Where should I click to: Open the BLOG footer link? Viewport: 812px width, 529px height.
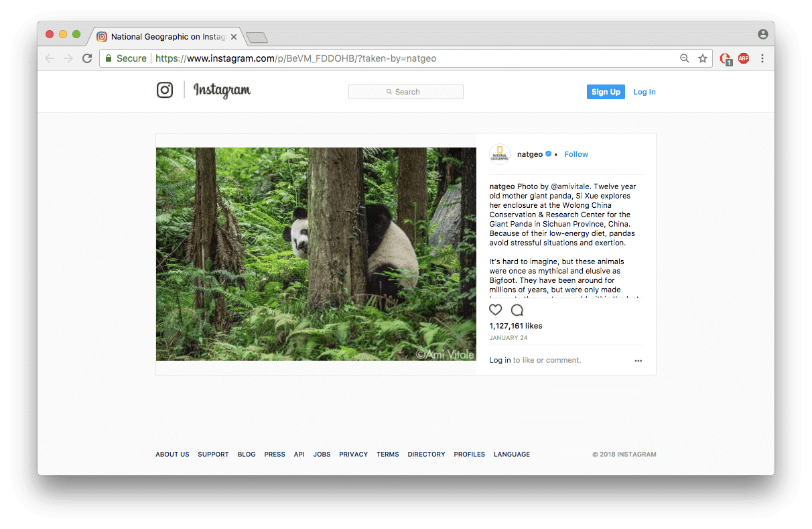click(x=247, y=455)
